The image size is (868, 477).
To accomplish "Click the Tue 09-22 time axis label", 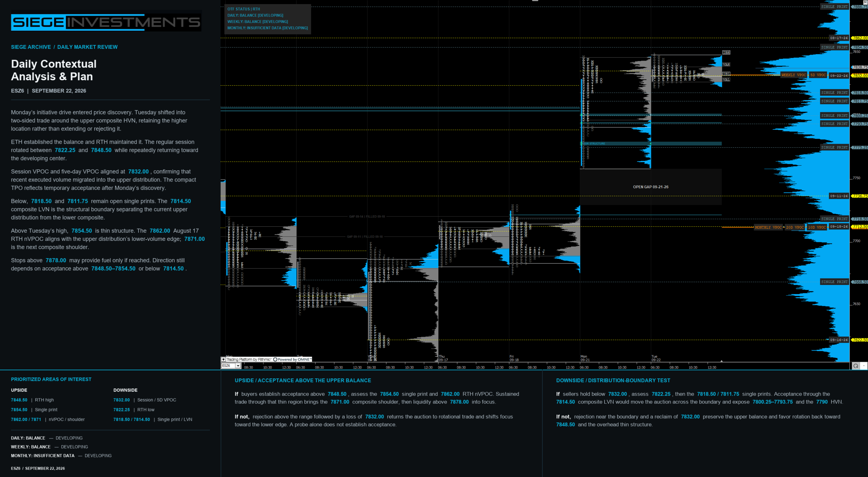I will (656, 358).
